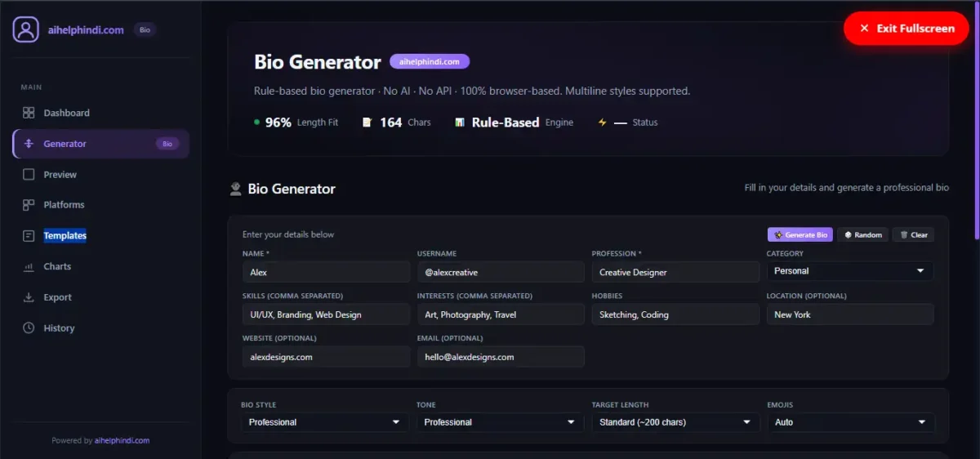Click the Engine bar chart icon
This screenshot has height=459, width=980.
click(x=460, y=123)
